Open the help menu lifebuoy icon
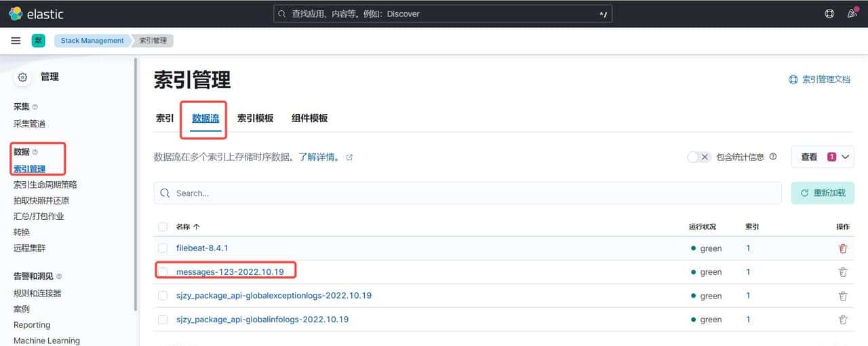This screenshot has height=346, width=868. 829,14
